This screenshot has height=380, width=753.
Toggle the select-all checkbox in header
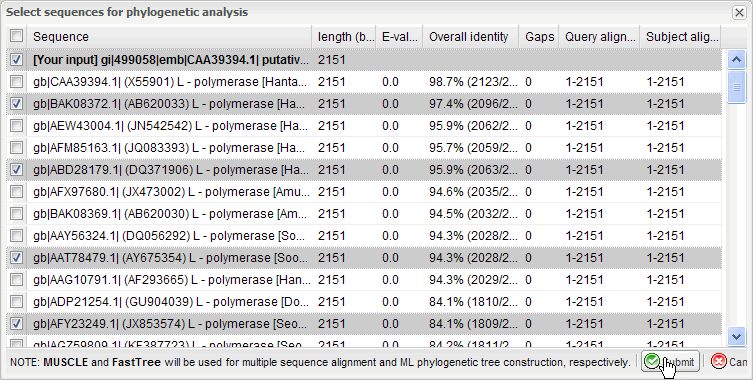pyautogui.click(x=16, y=36)
